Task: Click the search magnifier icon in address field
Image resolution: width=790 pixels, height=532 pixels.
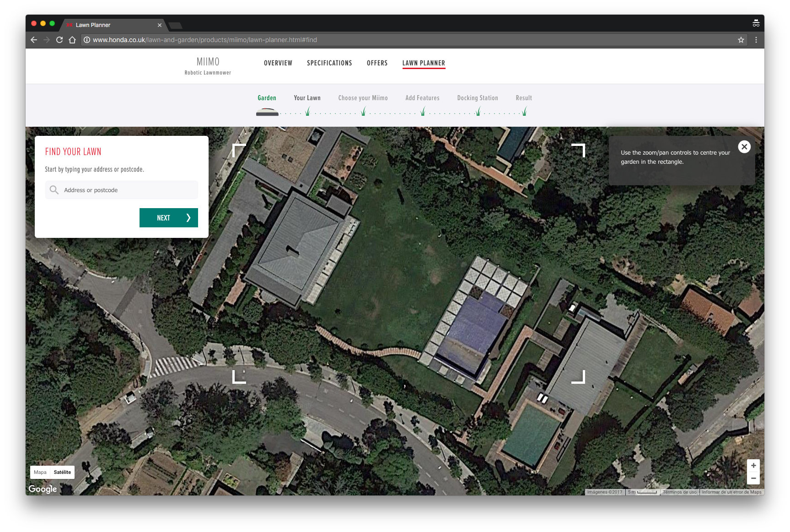Action: [x=54, y=190]
